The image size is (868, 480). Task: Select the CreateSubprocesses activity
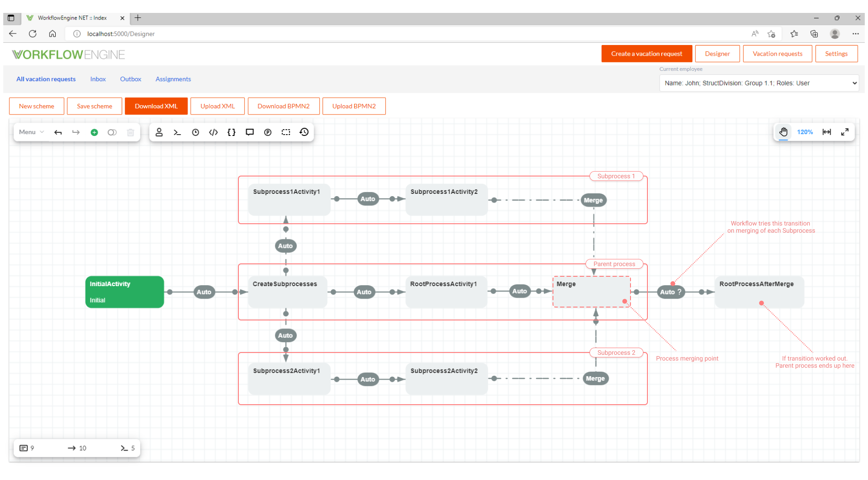click(x=287, y=292)
